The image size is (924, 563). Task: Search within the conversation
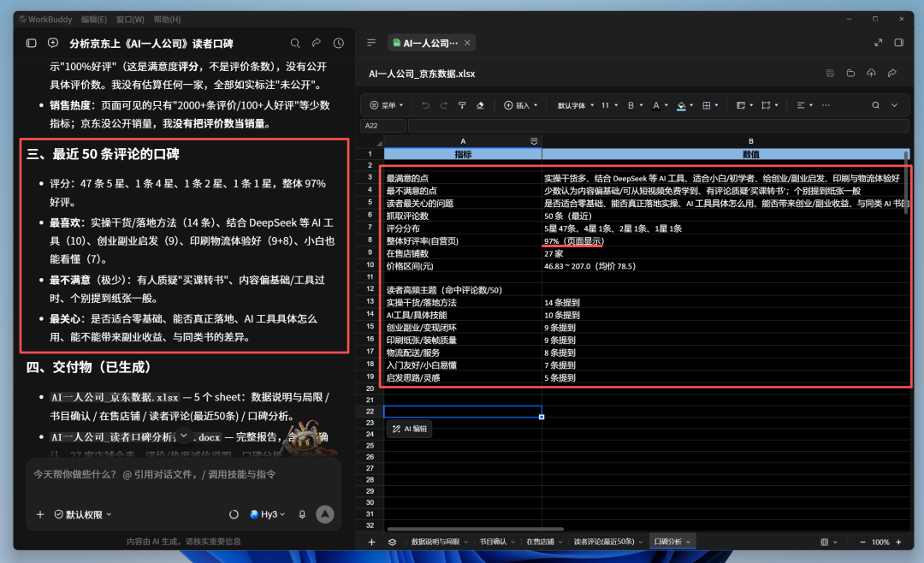pyautogui.click(x=295, y=43)
